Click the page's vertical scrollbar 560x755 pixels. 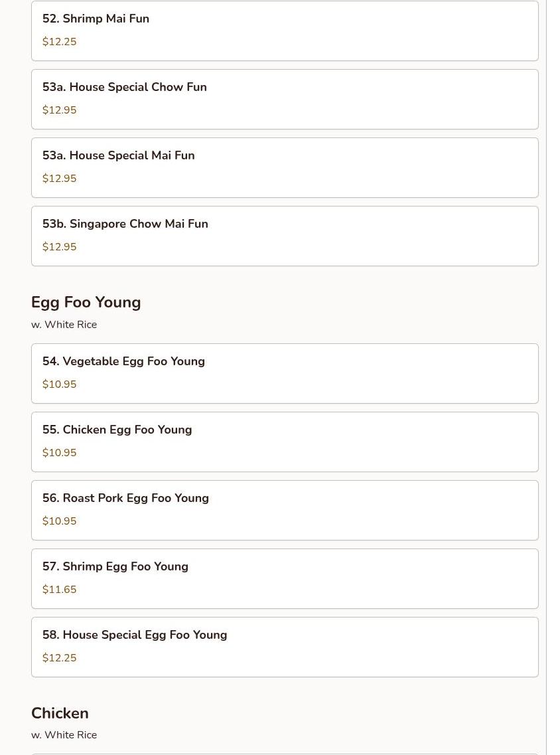tap(553, 377)
